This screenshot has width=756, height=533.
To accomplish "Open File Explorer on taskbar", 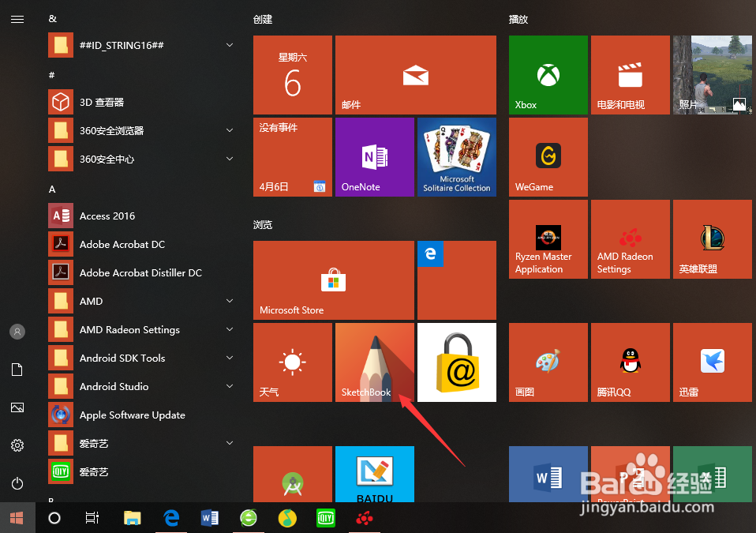I will 132,518.
